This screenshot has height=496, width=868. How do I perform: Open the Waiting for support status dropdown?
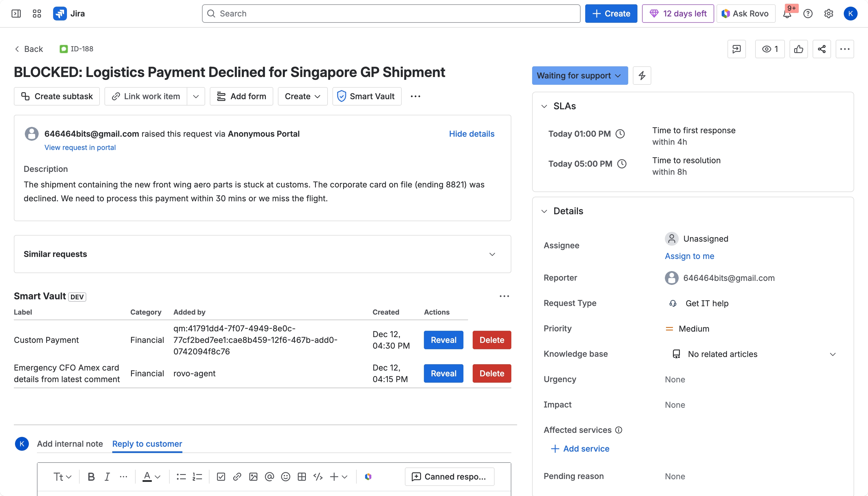click(579, 75)
